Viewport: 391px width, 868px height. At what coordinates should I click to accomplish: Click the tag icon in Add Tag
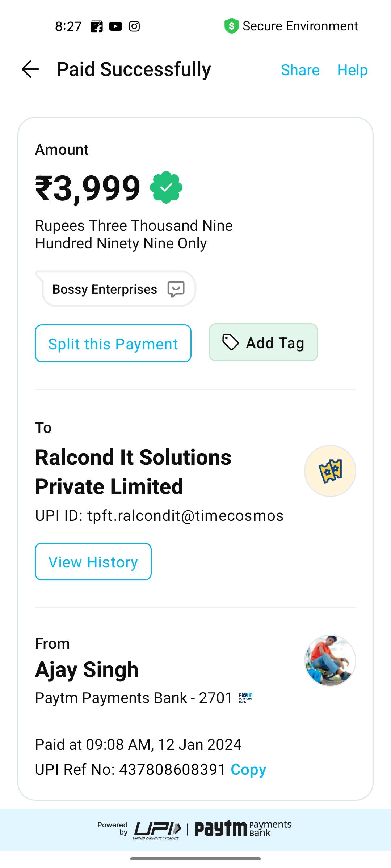(230, 342)
